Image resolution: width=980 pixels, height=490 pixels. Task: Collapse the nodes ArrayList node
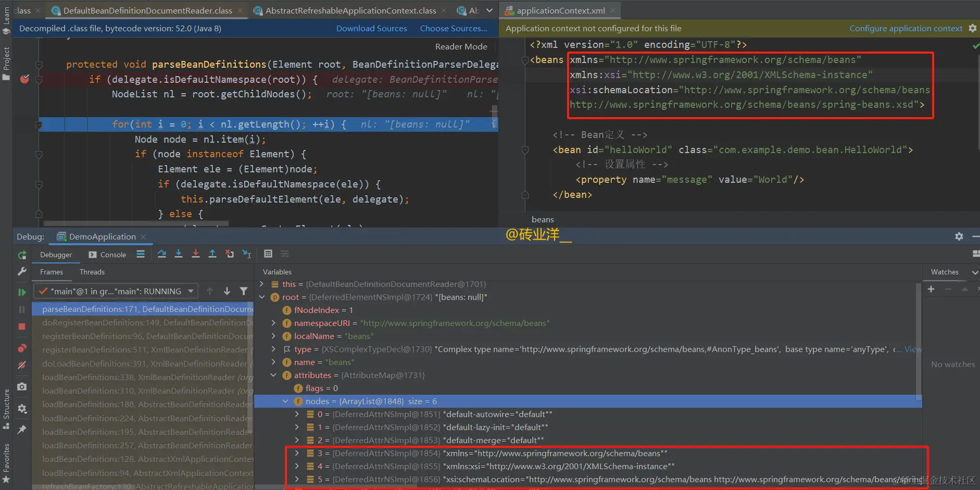pos(285,401)
